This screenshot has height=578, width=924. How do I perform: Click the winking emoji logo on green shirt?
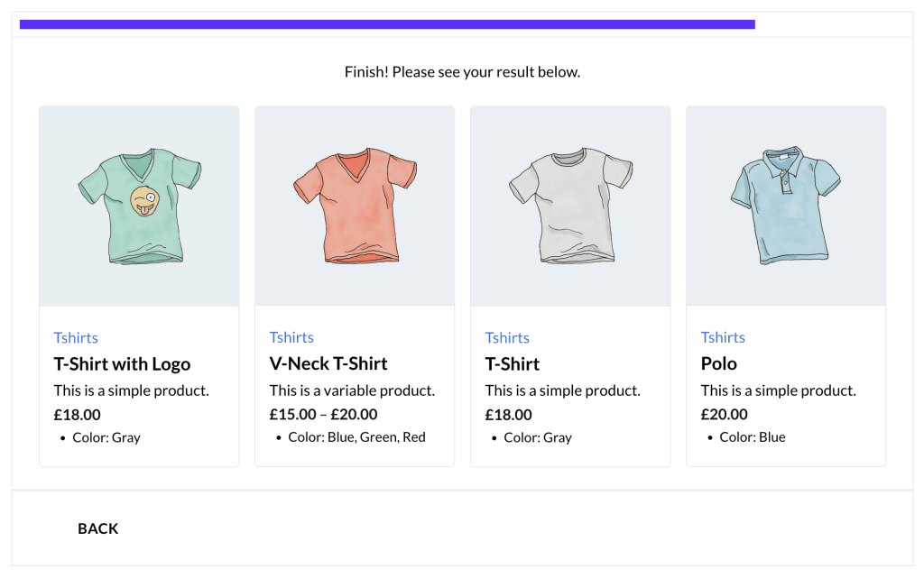click(143, 201)
